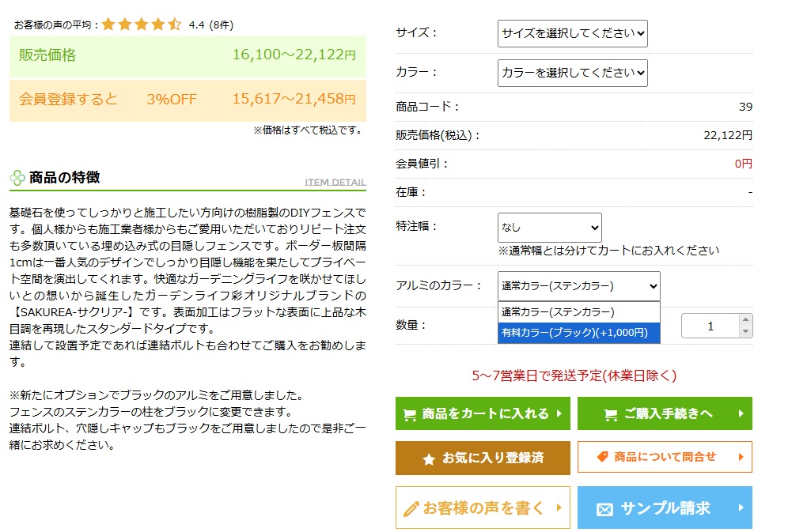Increase quantity with the up stepper arrow
This screenshot has height=532, width=788.
click(745, 320)
